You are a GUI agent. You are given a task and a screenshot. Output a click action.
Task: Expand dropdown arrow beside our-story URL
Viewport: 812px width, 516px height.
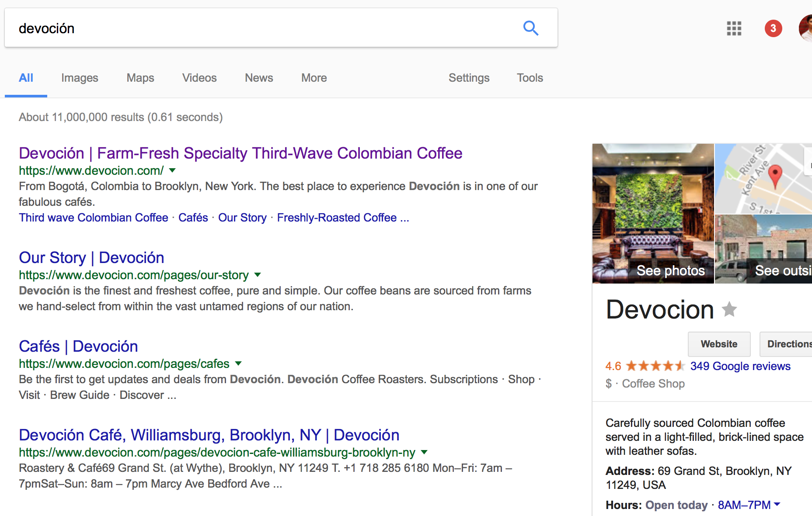(x=258, y=275)
